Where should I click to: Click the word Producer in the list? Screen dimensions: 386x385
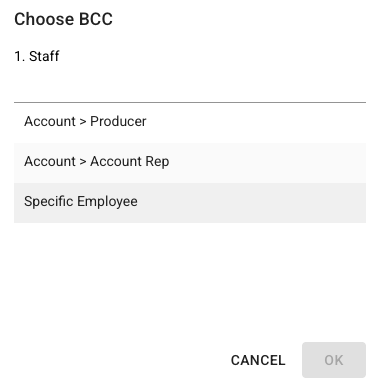coord(118,121)
